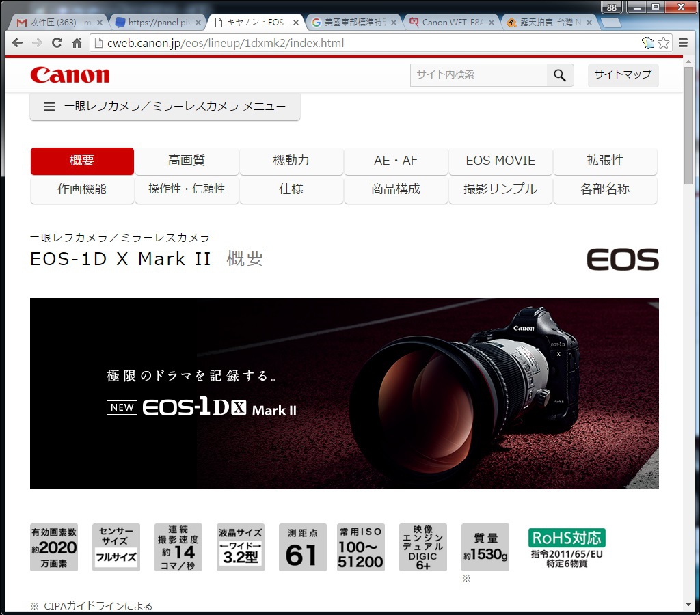This screenshot has width=700, height=615.
Task: Click the browser back arrow
Action: tap(17, 43)
